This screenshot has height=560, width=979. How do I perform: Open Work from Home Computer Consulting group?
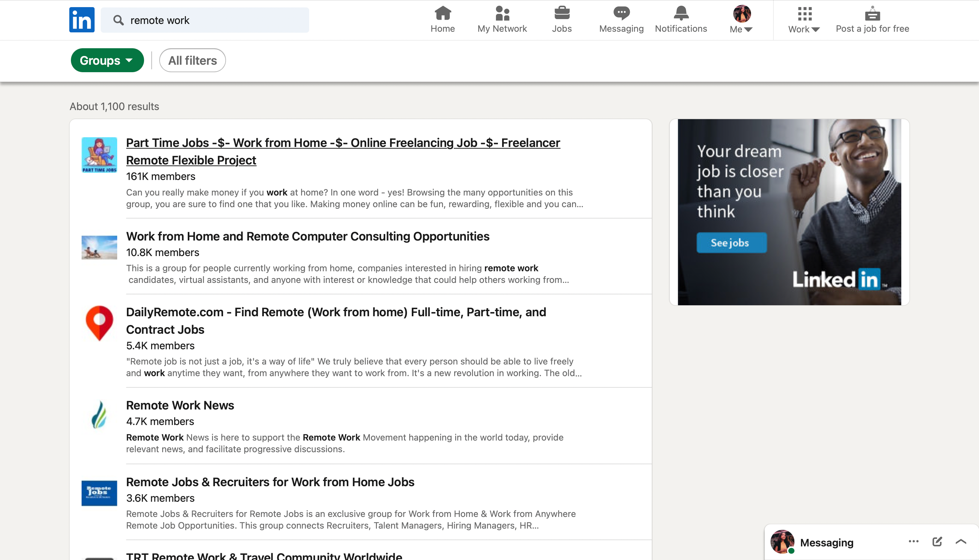click(x=307, y=236)
